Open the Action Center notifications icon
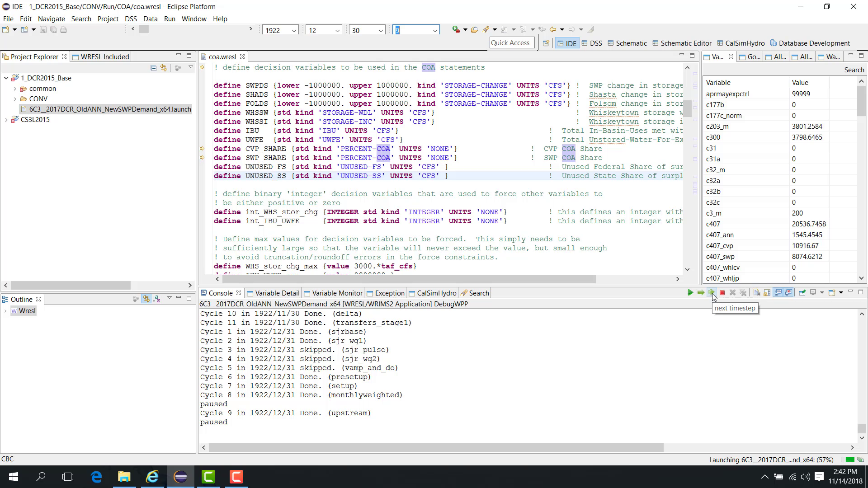The image size is (868, 488). pyautogui.click(x=819, y=477)
